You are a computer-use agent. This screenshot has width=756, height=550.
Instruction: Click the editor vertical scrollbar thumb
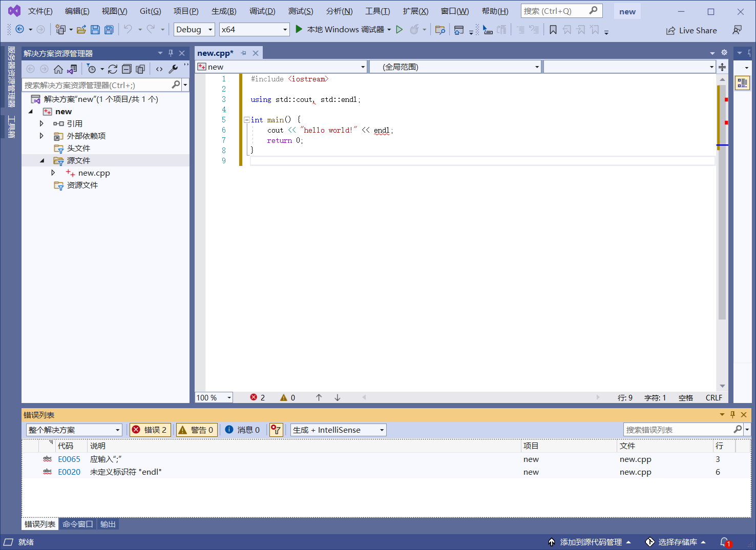722,202
